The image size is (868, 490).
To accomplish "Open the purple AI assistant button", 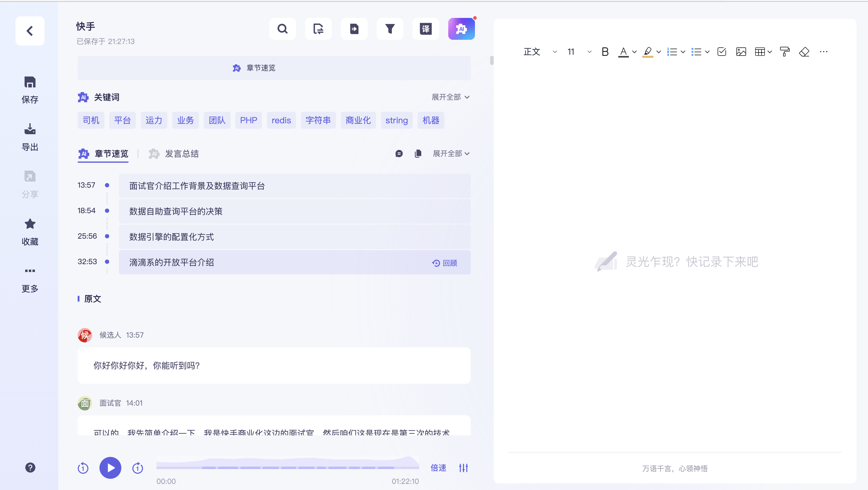I will point(461,29).
